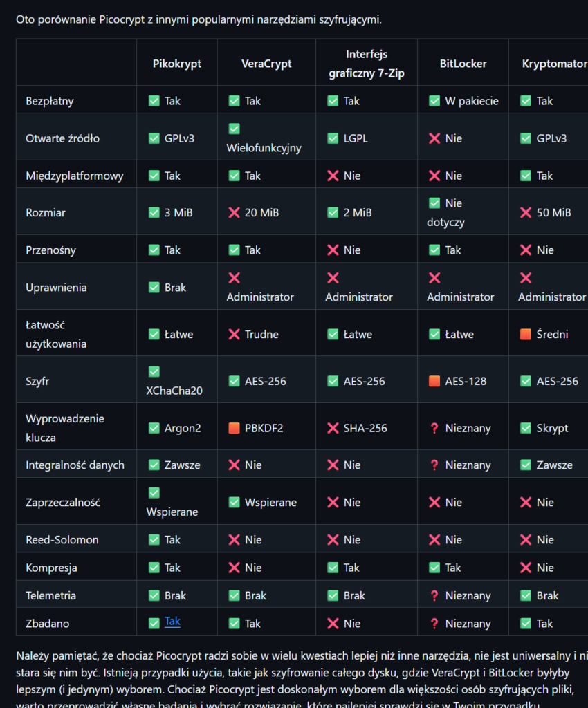The height and width of the screenshot is (708, 588).
Task: Click the "Międzyplatformowy" row label
Action: pyautogui.click(x=75, y=176)
